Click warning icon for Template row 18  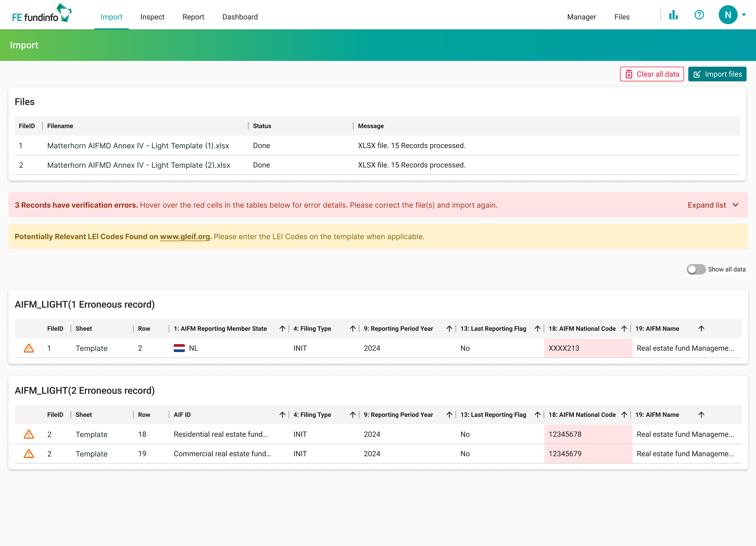click(29, 434)
